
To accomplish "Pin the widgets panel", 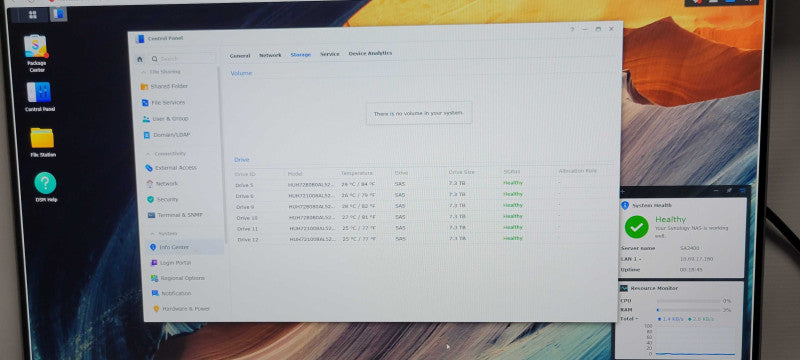I will tap(729, 190).
